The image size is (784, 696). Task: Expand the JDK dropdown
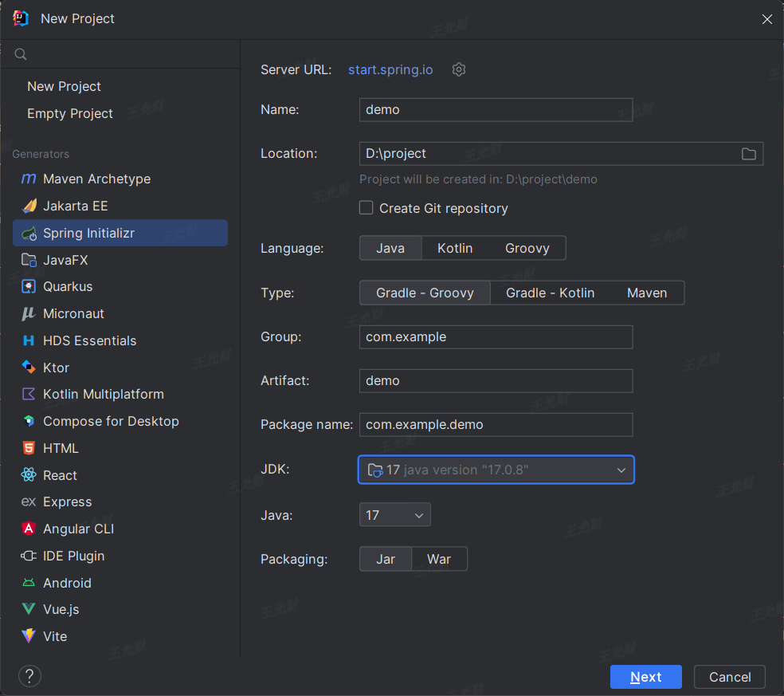tap(496, 470)
